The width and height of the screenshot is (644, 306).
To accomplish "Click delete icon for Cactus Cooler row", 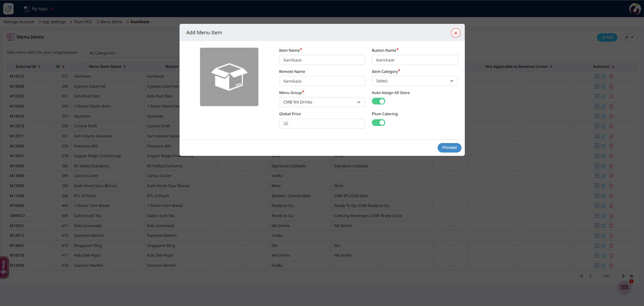I will click(x=611, y=176).
